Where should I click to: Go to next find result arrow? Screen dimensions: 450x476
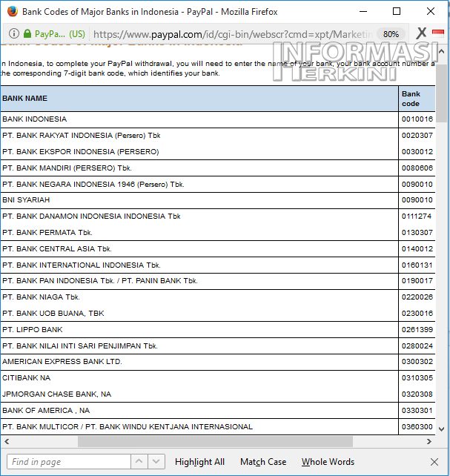156,461
